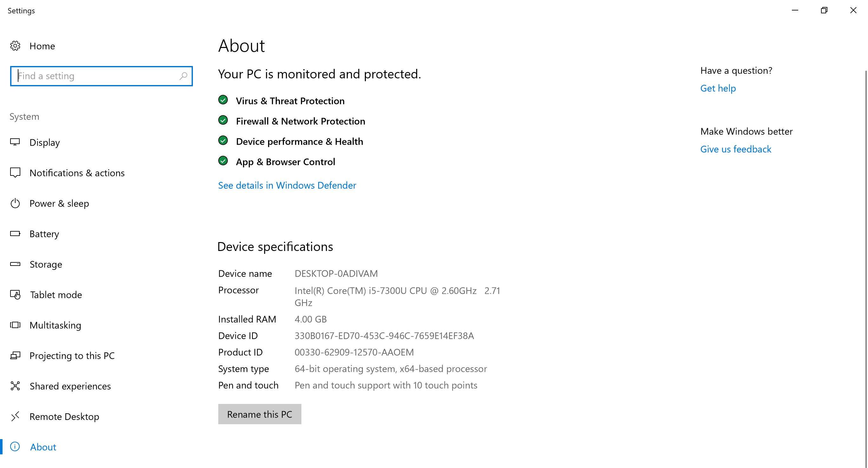Select the About page in sidebar
Image resolution: width=868 pixels, height=468 pixels.
point(43,447)
